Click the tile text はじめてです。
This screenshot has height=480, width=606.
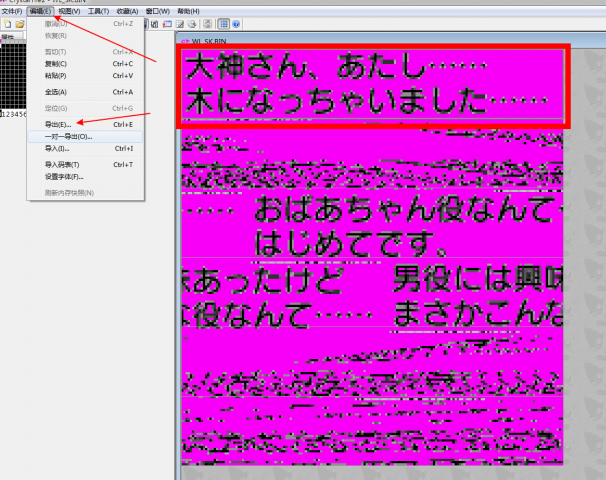pos(351,243)
